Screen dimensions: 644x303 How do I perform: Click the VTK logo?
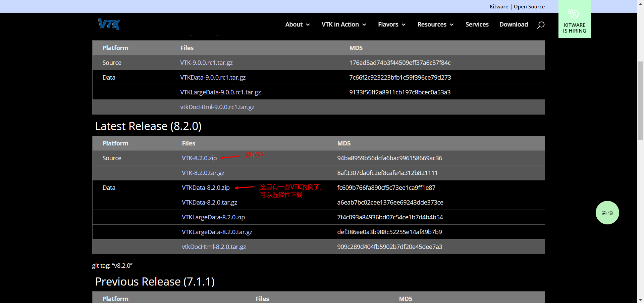coord(108,24)
